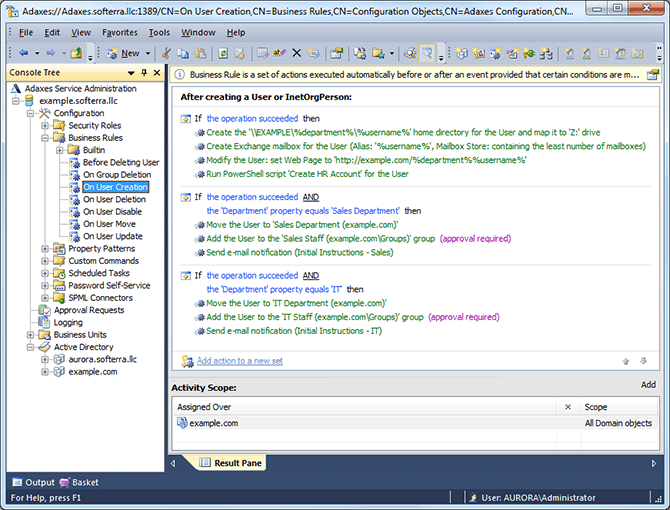Viewport: 670px width, 510px height.
Task: Click the gear icon beside Create Exchange mailbox action
Action: (x=200, y=147)
